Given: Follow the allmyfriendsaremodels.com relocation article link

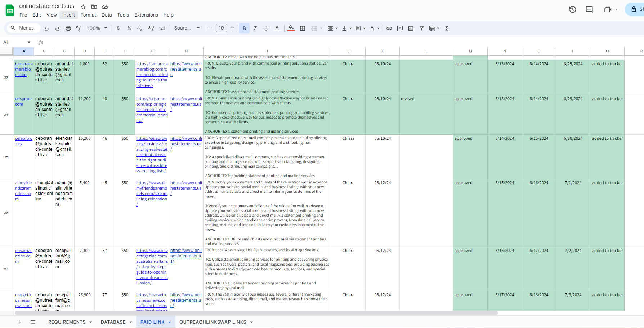Looking at the screenshot, I should pyautogui.click(x=152, y=194).
